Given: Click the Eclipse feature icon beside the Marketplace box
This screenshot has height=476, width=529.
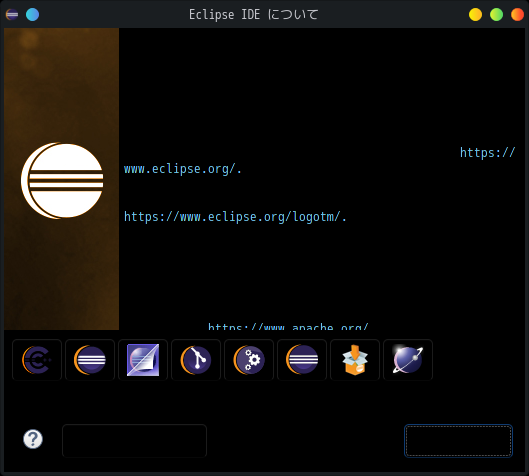Looking at the screenshot, I should point(302,360).
